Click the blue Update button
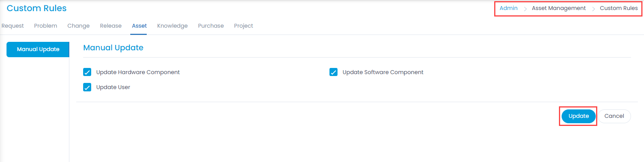Image resolution: width=644 pixels, height=162 pixels. click(578, 116)
